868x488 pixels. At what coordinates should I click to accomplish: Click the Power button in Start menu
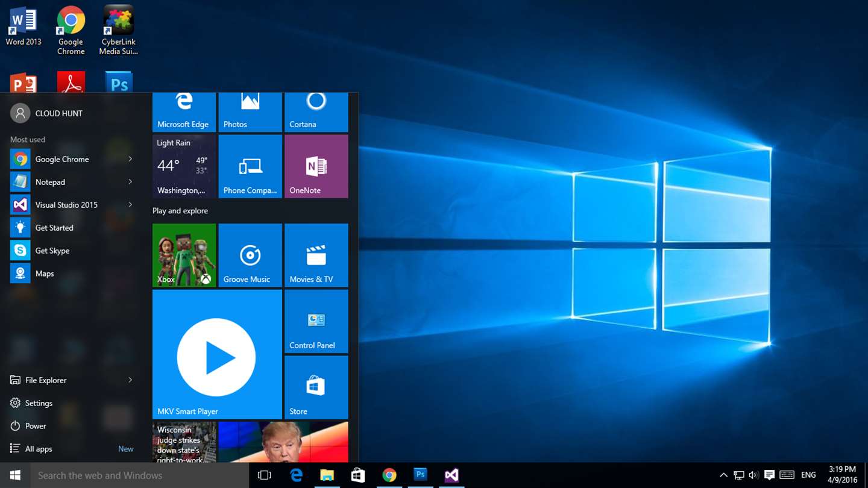[x=72, y=426]
